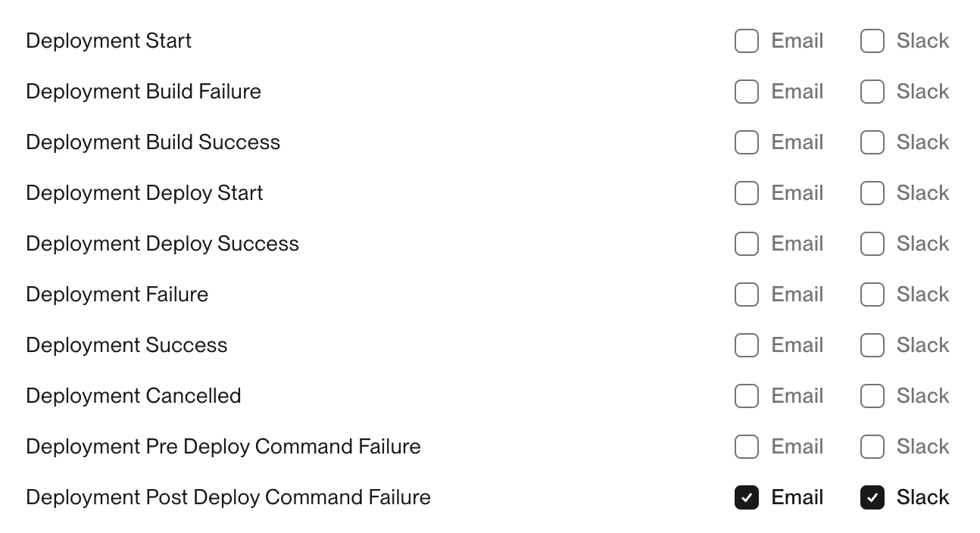Image resolution: width=980 pixels, height=533 pixels.
Task: Check Email box for Deployment Success
Action: [x=747, y=345]
